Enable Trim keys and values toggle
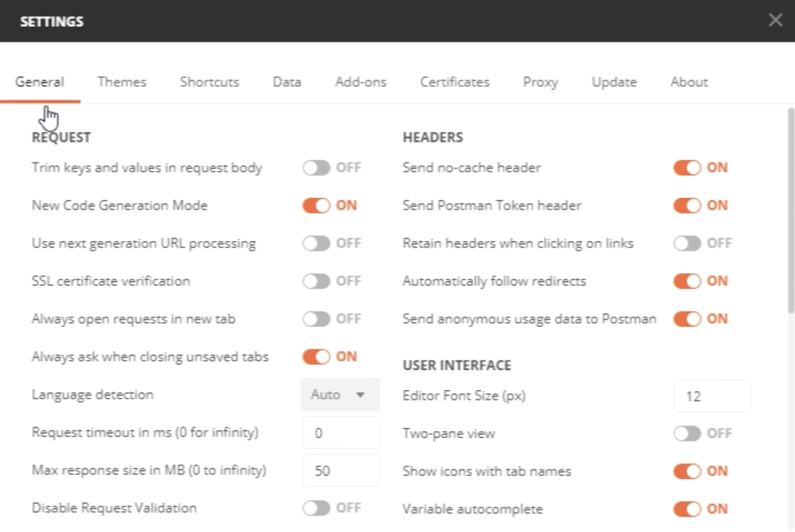 pyautogui.click(x=316, y=168)
